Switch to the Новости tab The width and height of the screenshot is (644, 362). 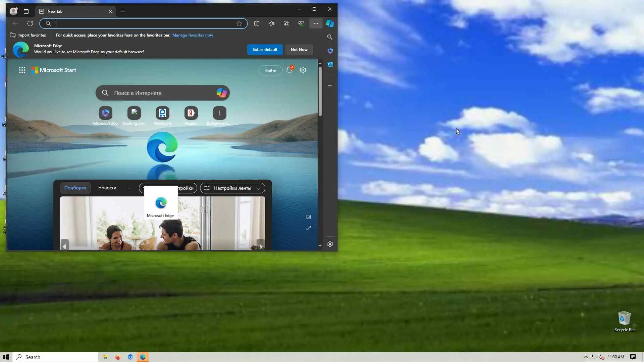coord(107,188)
